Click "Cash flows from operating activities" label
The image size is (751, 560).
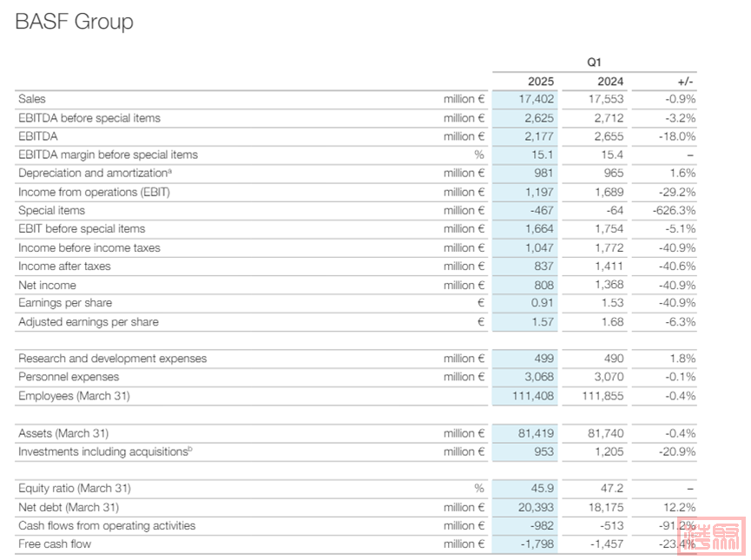[x=107, y=525]
